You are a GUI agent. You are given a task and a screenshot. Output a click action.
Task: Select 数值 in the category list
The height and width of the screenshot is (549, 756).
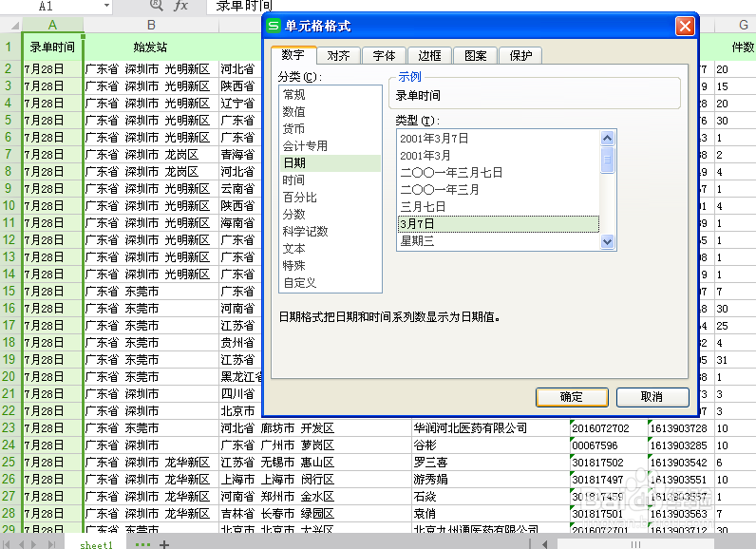pyautogui.click(x=331, y=112)
